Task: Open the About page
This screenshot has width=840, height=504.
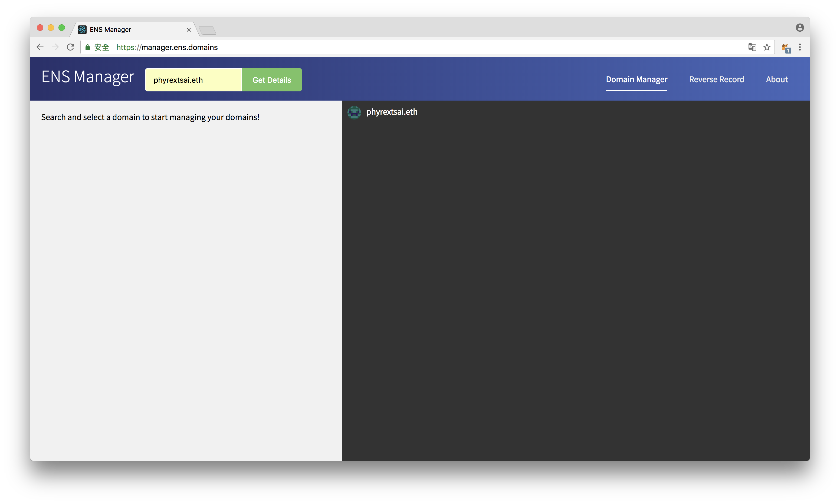Action: click(x=776, y=79)
